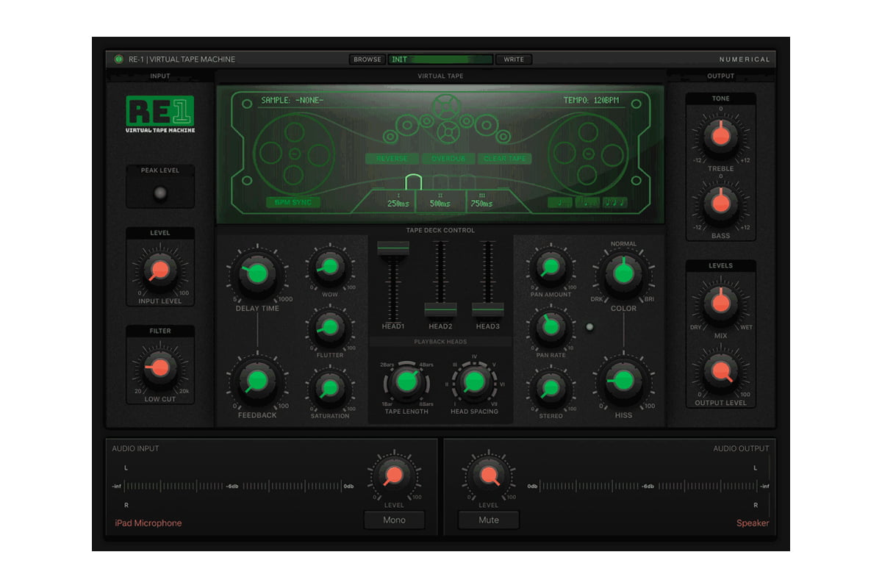Click the green power icon beside RE-1 title
This screenshot has width=882, height=588.
tap(118, 60)
